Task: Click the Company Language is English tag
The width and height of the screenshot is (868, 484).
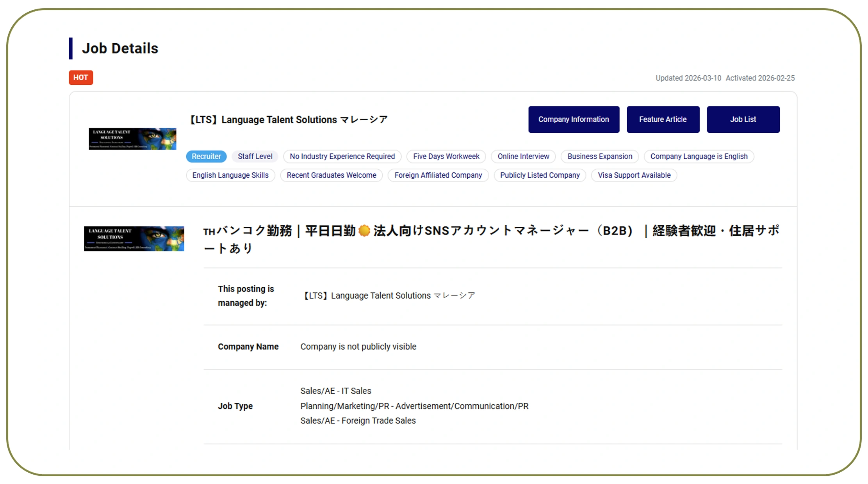Action: click(x=699, y=156)
